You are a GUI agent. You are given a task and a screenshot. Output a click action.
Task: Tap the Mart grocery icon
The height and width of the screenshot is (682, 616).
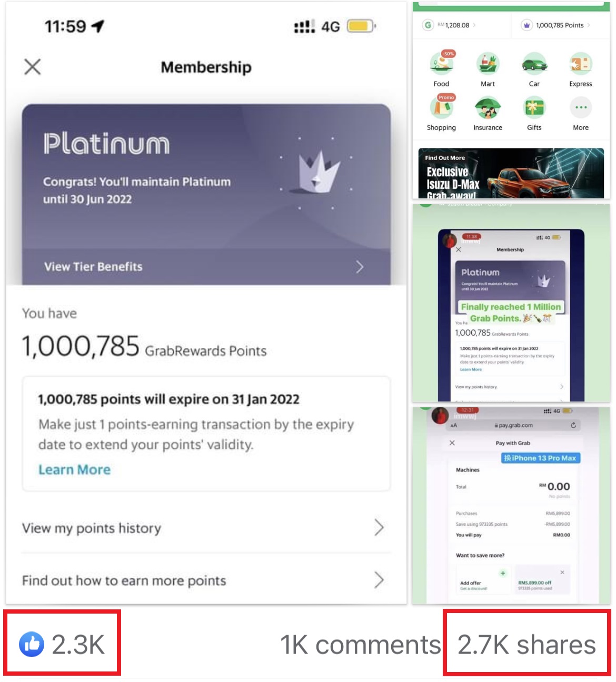(488, 64)
